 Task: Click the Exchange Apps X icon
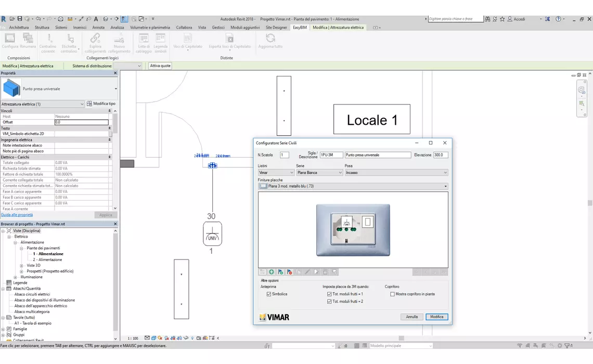547,19
